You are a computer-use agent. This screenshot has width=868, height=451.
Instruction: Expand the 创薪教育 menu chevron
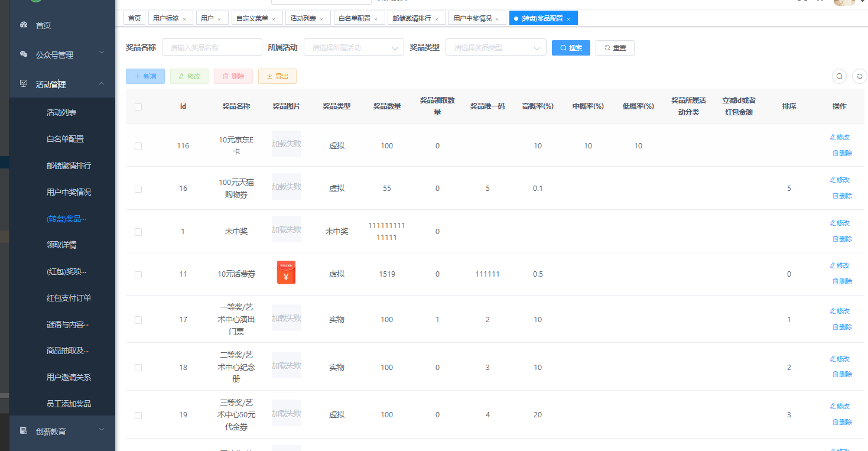point(101,429)
